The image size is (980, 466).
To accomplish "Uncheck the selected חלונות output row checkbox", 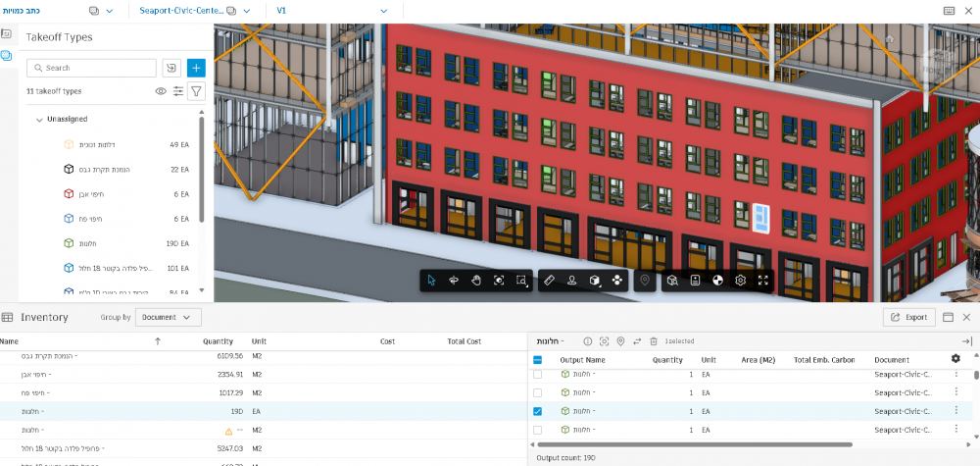I will coord(537,411).
